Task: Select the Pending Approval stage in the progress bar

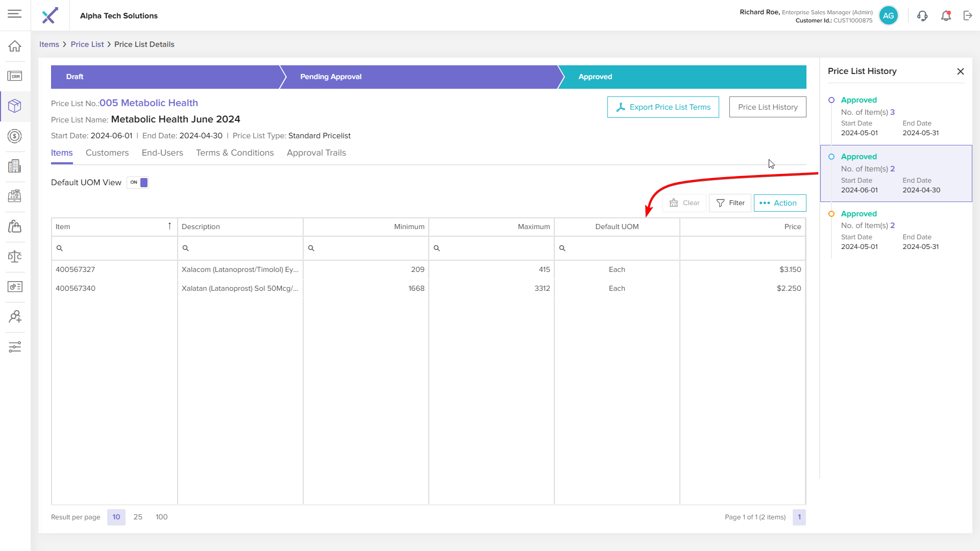Action: [331, 77]
